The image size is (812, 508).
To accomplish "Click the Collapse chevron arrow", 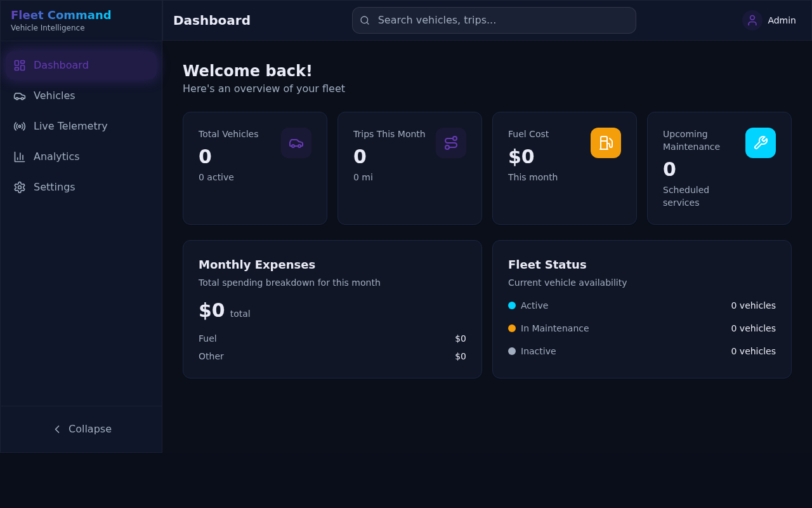I will tap(57, 429).
